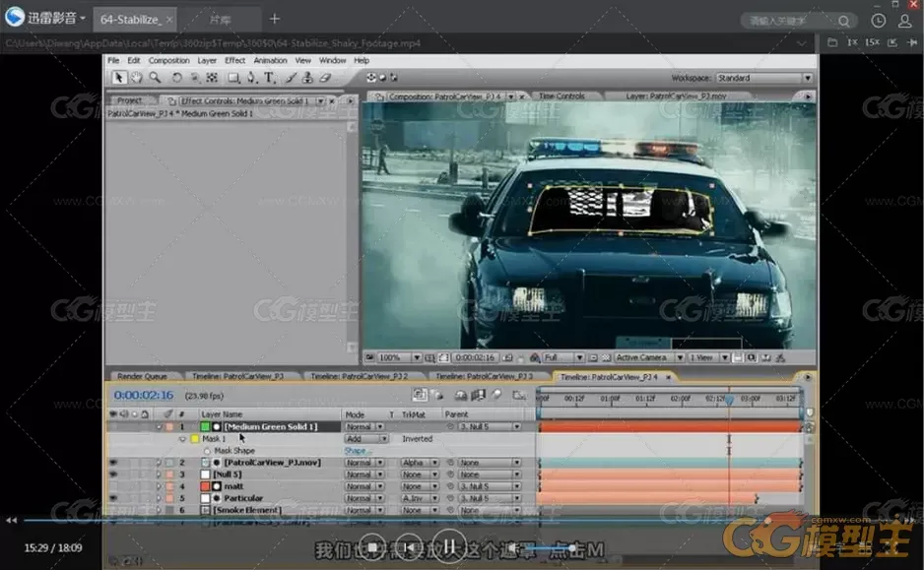Open the folder icon in player toolbar

(832, 42)
